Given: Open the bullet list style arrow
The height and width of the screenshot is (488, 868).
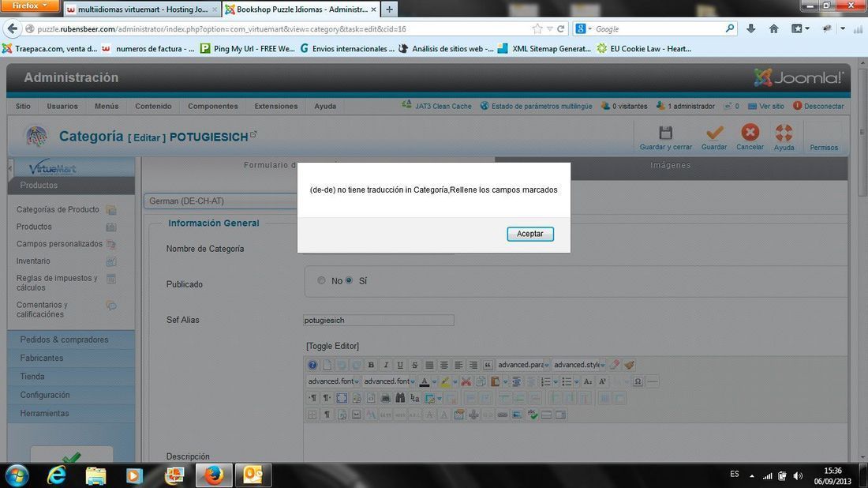Looking at the screenshot, I should pos(576,381).
